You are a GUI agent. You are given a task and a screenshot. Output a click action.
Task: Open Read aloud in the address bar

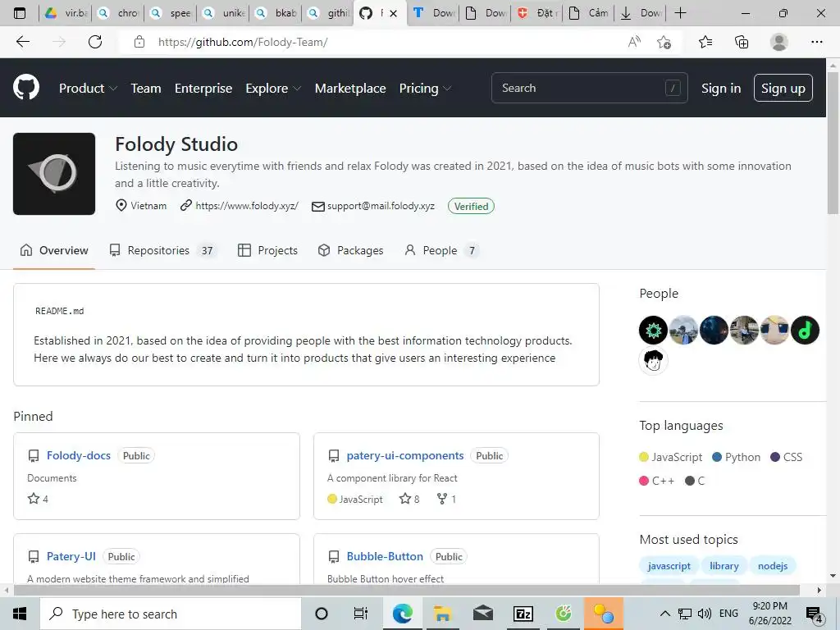coord(634,42)
